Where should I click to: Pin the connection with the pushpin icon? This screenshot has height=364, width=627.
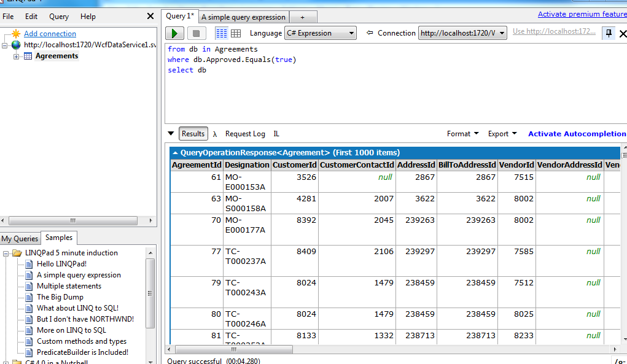[609, 33]
